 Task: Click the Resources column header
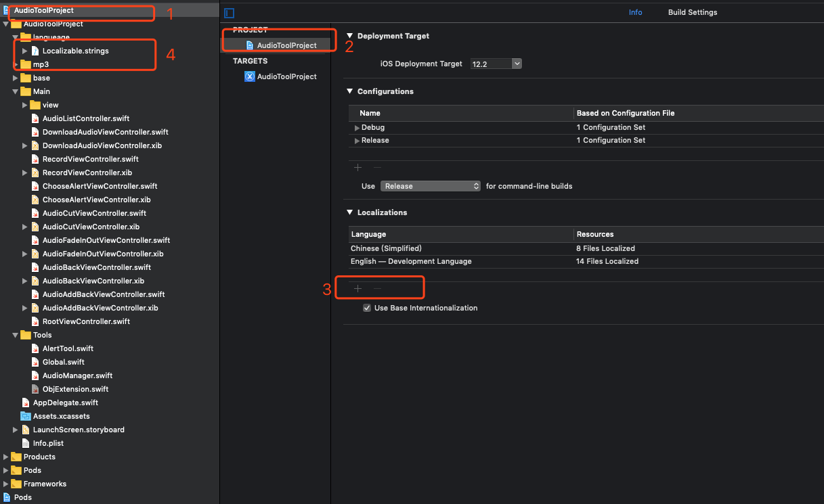pyautogui.click(x=595, y=234)
